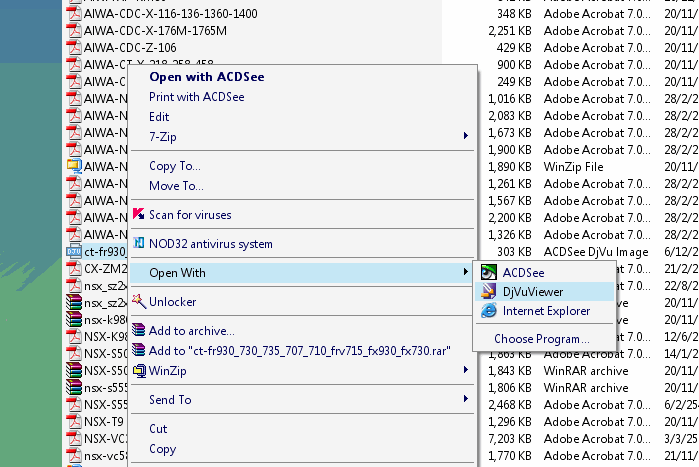Click the WinZip File type cell
Viewport: 699px width, 467px height.
coord(574,167)
